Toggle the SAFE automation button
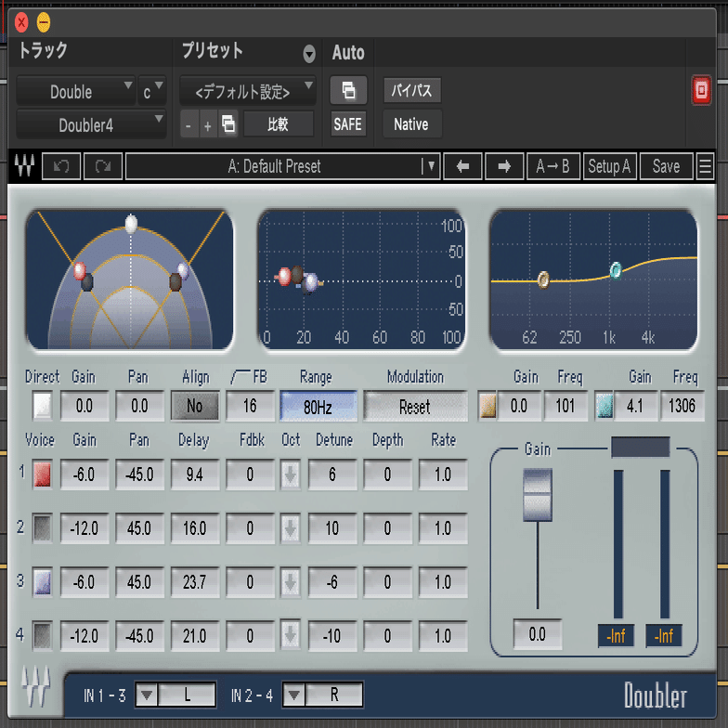The image size is (728, 728). coord(348,124)
